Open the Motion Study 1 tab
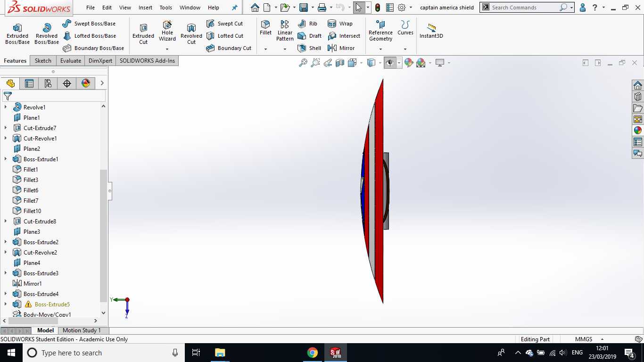Image resolution: width=644 pixels, height=362 pixels. tap(82, 330)
